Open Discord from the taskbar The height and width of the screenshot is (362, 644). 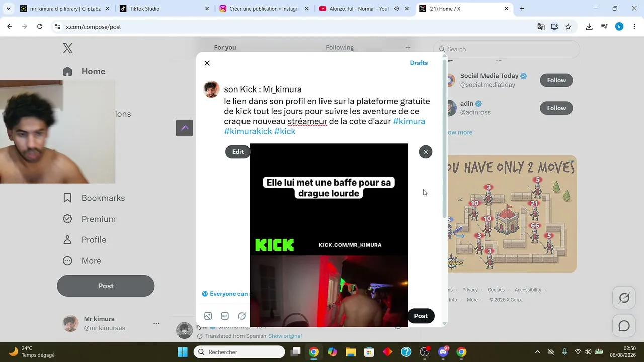click(443, 352)
